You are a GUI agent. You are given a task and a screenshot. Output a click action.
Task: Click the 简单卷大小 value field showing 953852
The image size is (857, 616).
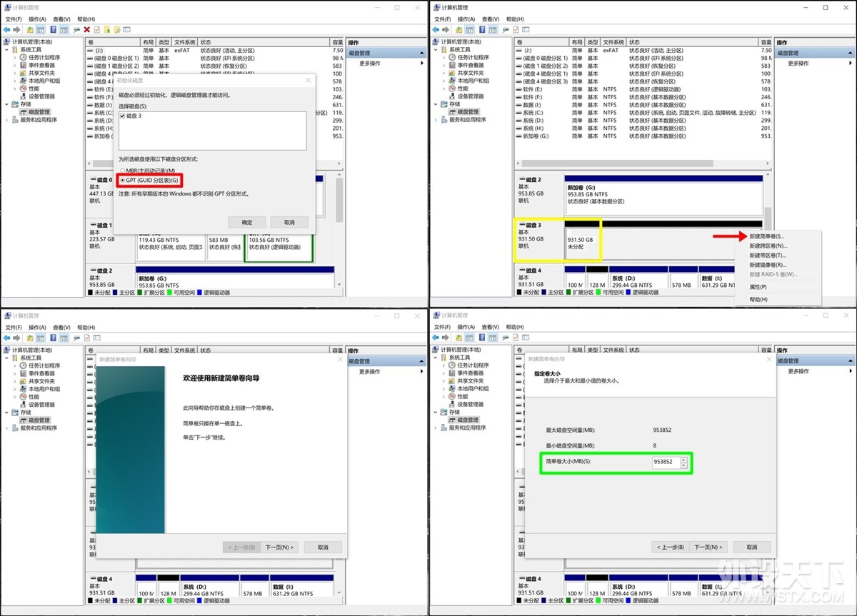[666, 462]
